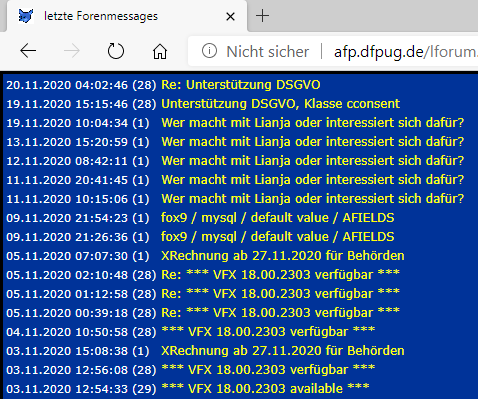Close the letzte Forenmessages tab
This screenshot has width=478, height=399.
(x=230, y=16)
